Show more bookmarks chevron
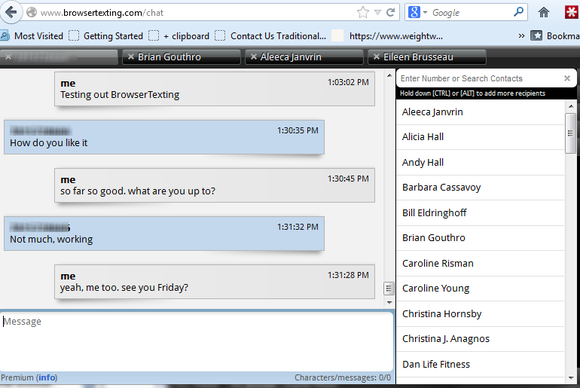The height and width of the screenshot is (388, 580). pos(521,36)
